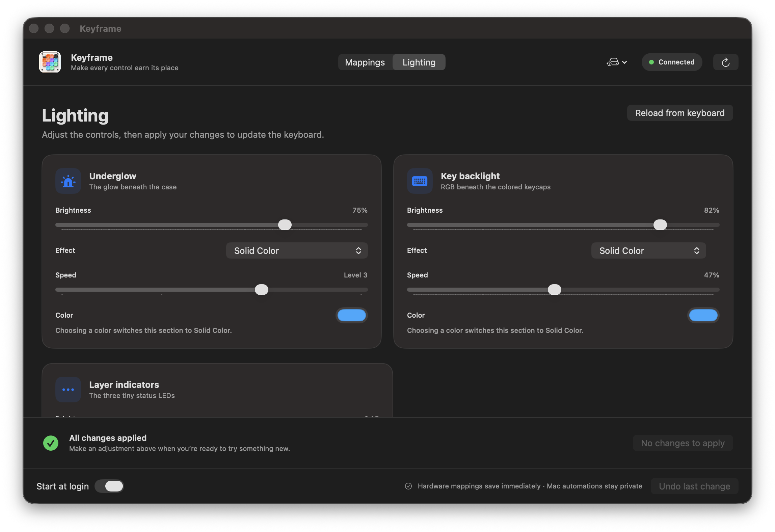The image size is (775, 532).
Task: Close the Keyframe window
Action: pos(34,28)
